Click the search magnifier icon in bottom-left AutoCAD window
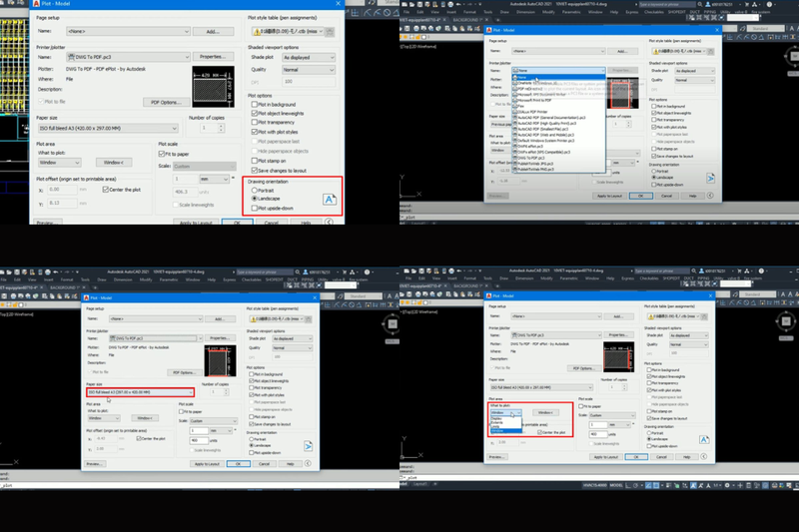799x532 pixels. click(x=298, y=271)
